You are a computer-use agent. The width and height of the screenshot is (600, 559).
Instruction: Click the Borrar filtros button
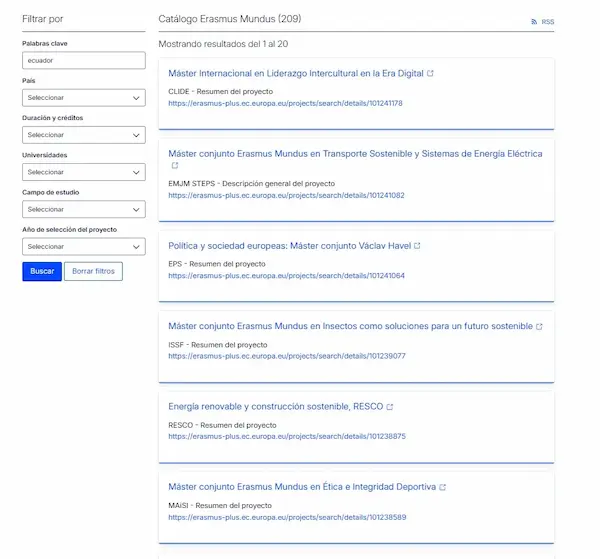coord(93,271)
